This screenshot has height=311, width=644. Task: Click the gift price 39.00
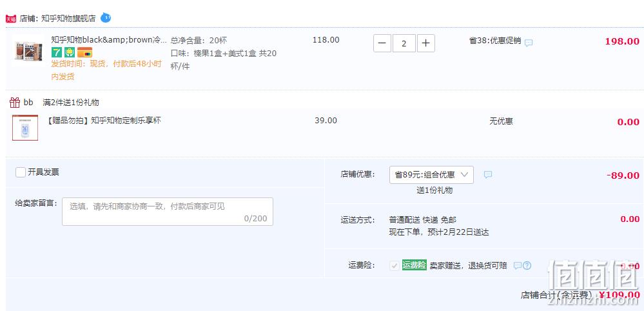point(326,121)
